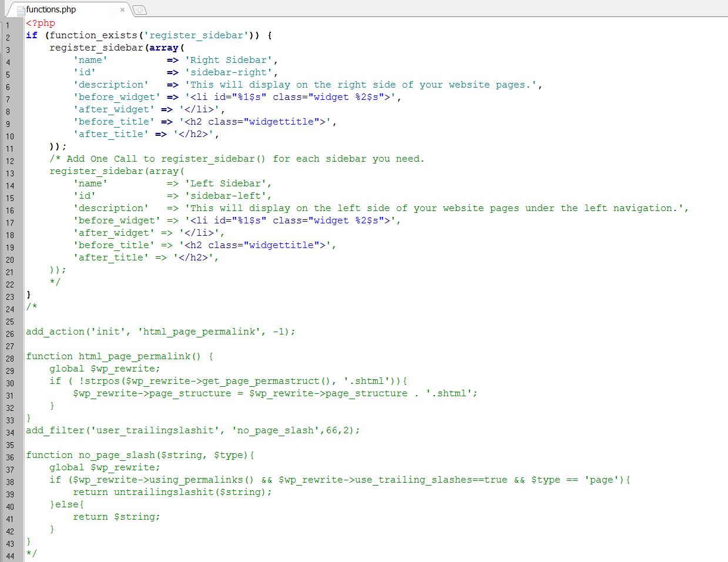
Task: Click line number 44 in the gutter
Action: (x=10, y=556)
